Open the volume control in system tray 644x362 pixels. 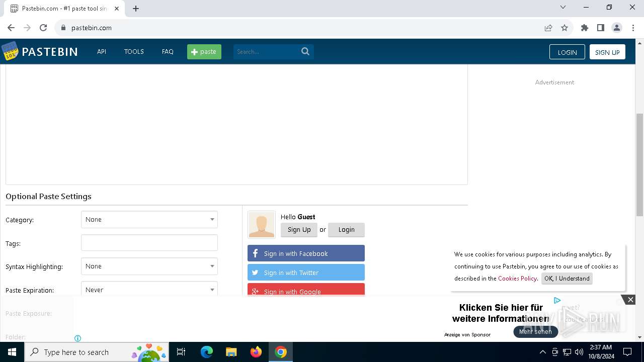pyautogui.click(x=579, y=352)
